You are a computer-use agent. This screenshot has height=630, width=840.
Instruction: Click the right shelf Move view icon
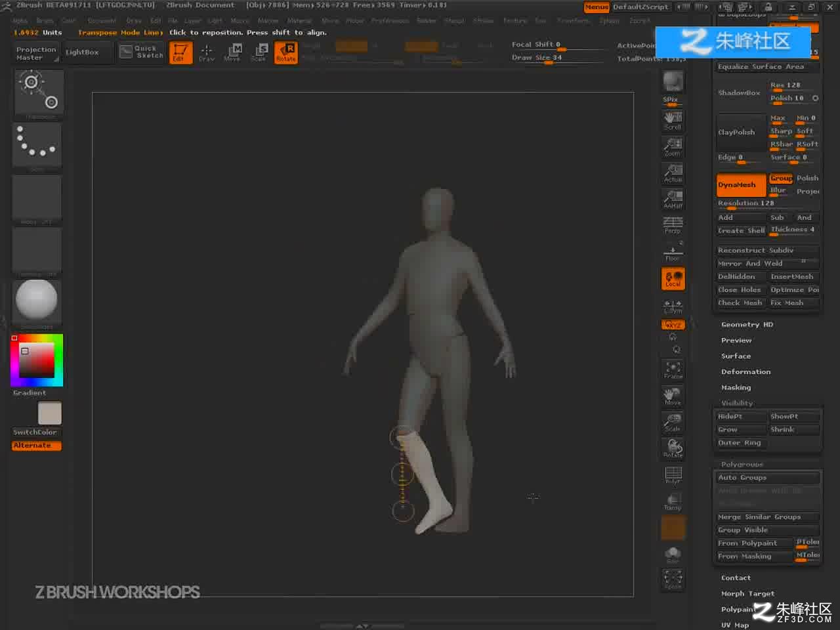[x=673, y=396]
